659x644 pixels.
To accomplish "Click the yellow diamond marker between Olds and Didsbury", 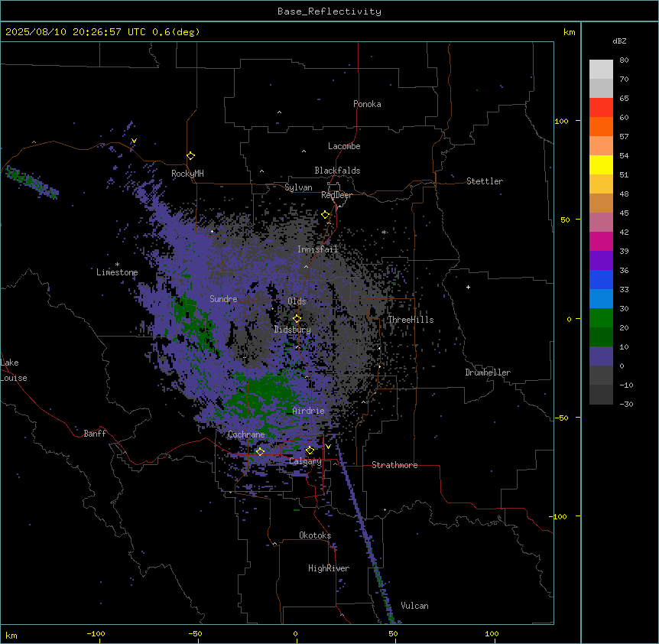I will 297,319.
